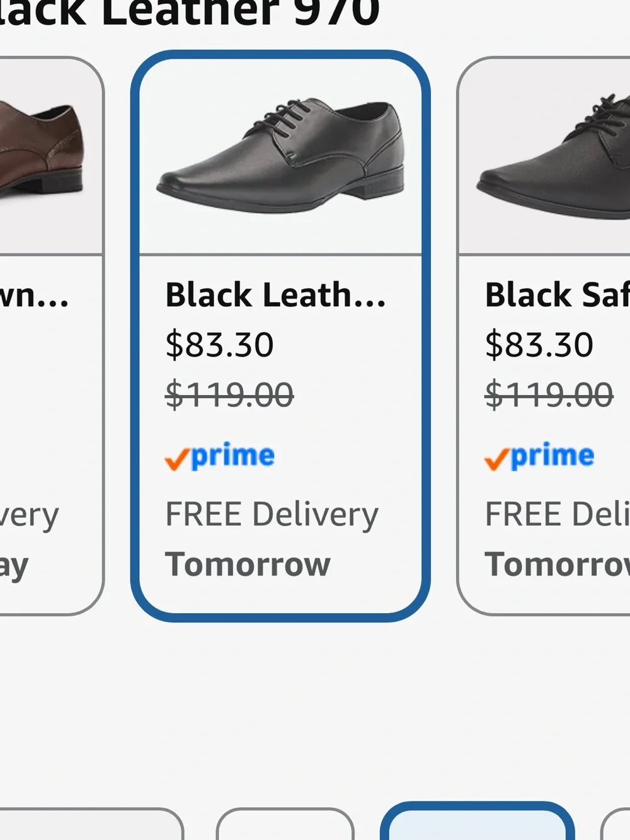Click truncated 'wn...' title of brown shoe
This screenshot has width=630, height=840.
[34, 296]
